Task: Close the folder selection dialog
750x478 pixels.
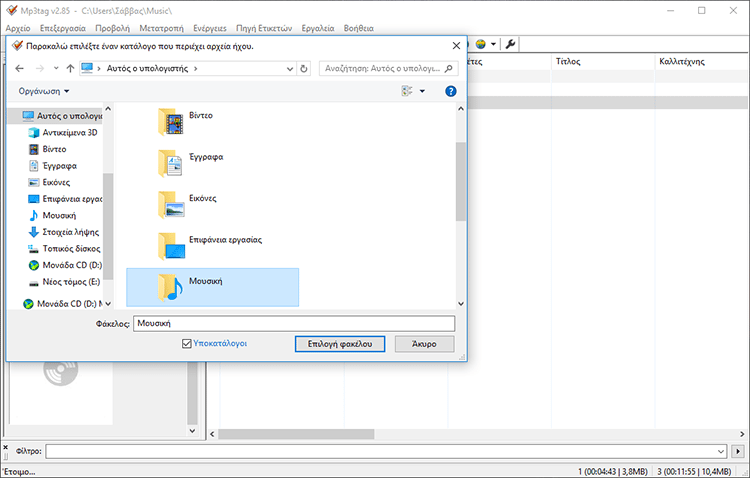Action: coord(456,46)
